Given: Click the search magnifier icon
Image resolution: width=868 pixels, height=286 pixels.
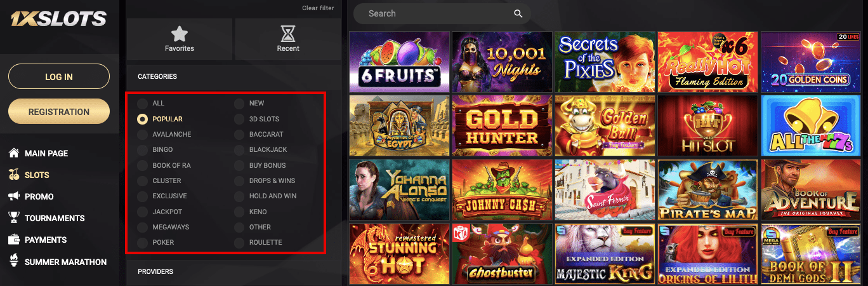Looking at the screenshot, I should [518, 13].
